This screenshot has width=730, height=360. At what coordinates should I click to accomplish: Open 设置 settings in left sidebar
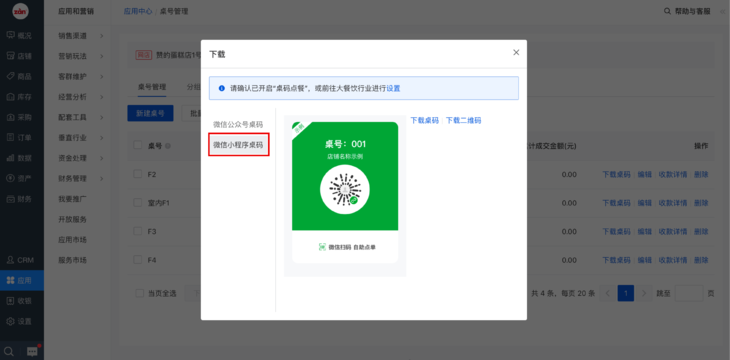click(x=20, y=321)
